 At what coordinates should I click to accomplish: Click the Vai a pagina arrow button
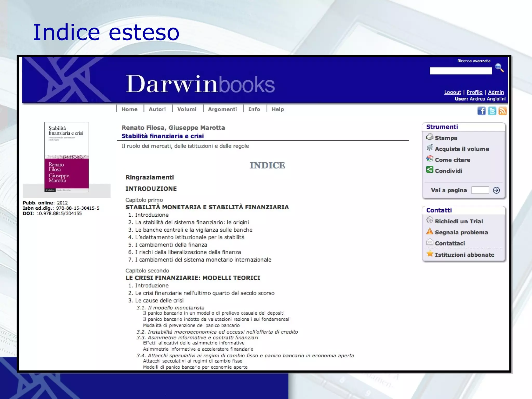pyautogui.click(x=496, y=190)
